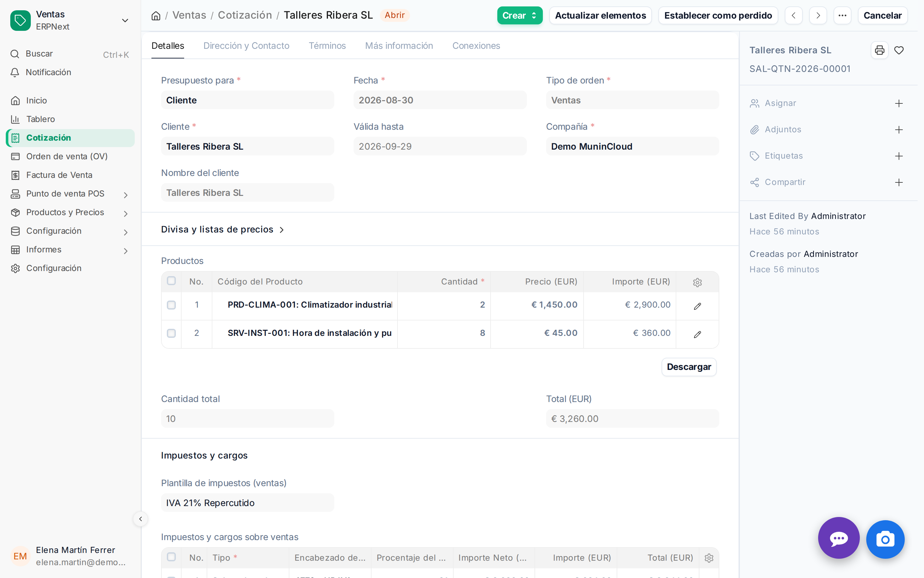The height and width of the screenshot is (578, 924).
Task: Click Actualizar elementos button
Action: coord(600,16)
